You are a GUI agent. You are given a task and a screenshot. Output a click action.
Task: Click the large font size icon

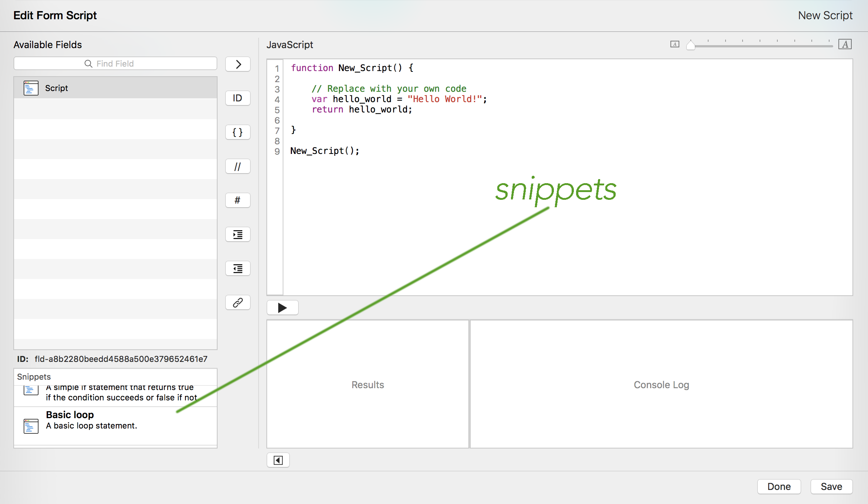click(x=845, y=44)
